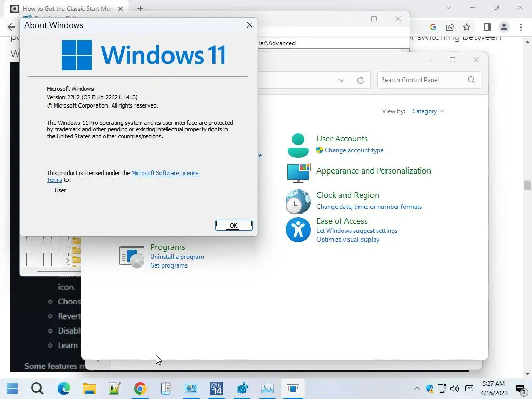This screenshot has height=399, width=532.
Task: Expand the View by Category dropdown
Action: [x=428, y=111]
